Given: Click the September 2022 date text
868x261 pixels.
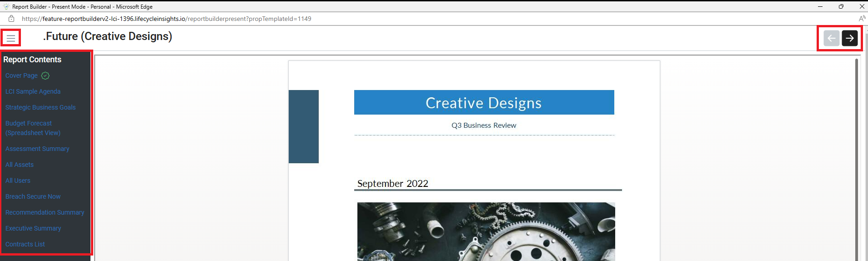Looking at the screenshot, I should [393, 183].
